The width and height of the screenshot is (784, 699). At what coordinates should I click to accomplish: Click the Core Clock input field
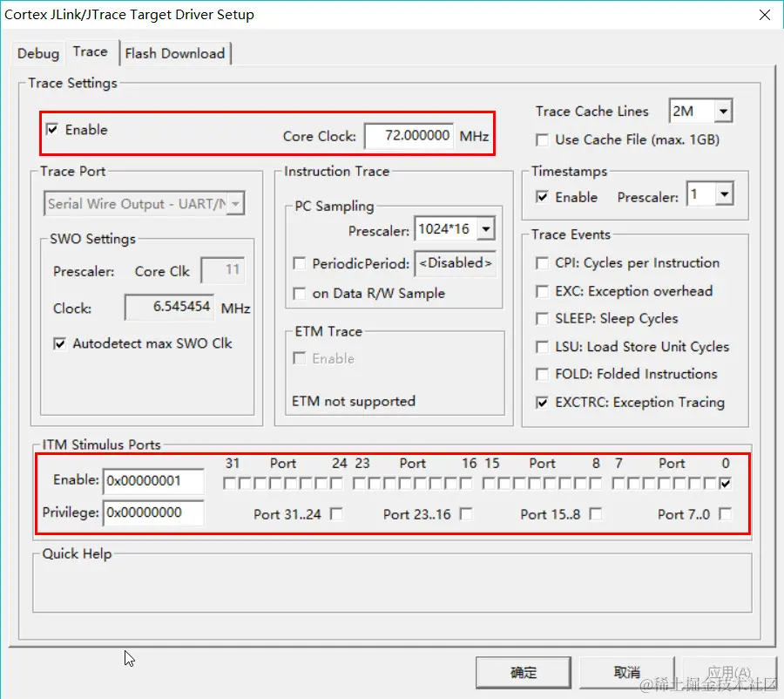coord(409,136)
